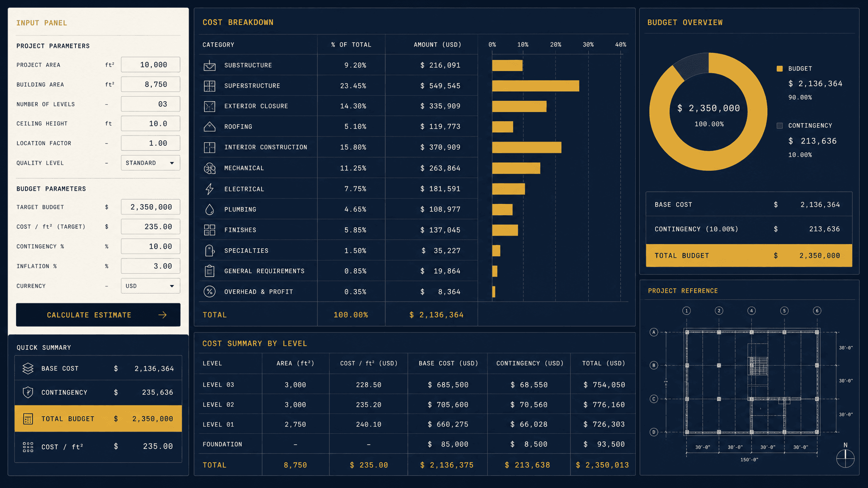This screenshot has height=488, width=868.
Task: Select the Level 03 row label
Action: tap(218, 385)
